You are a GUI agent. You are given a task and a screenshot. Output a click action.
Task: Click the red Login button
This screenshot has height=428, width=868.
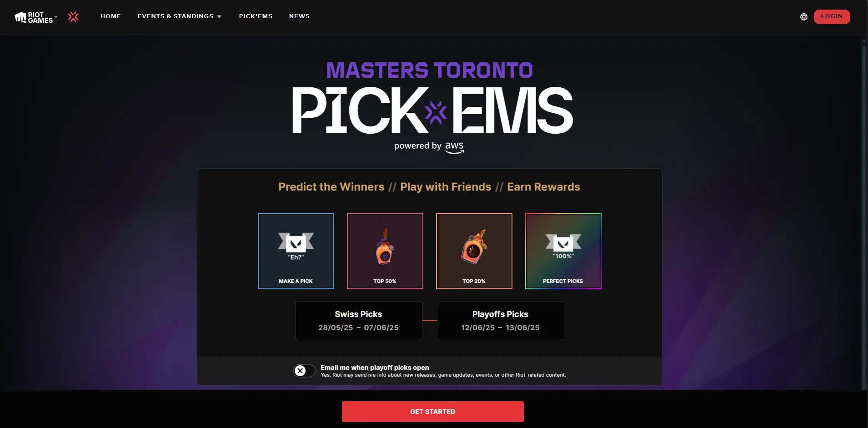pyautogui.click(x=832, y=16)
